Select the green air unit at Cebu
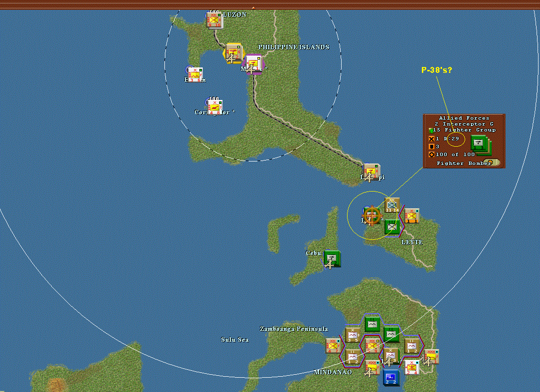The height and width of the screenshot is (392, 540). [332, 259]
